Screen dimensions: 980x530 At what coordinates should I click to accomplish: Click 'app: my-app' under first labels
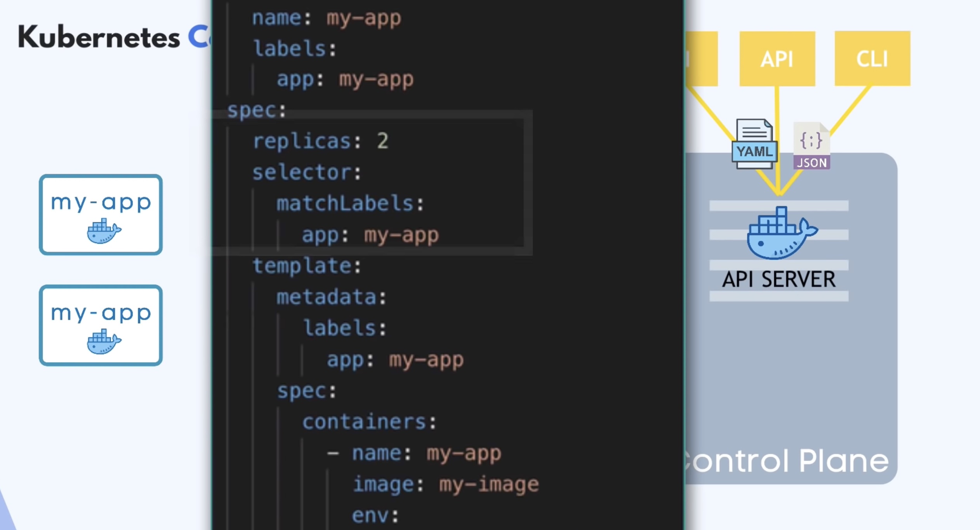click(345, 80)
